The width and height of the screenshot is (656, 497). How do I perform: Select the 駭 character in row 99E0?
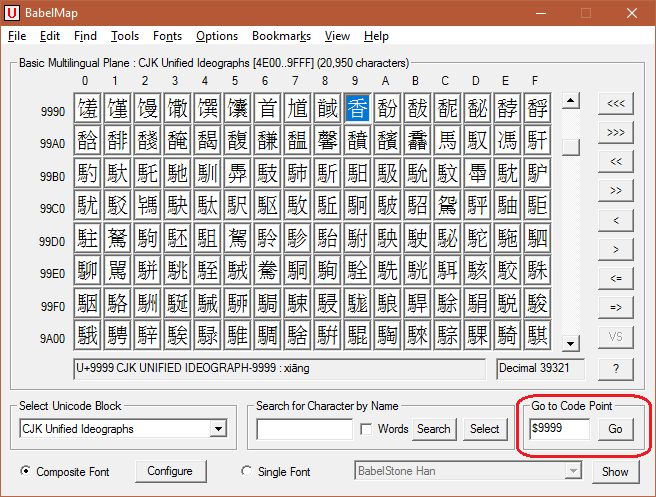[x=477, y=270]
